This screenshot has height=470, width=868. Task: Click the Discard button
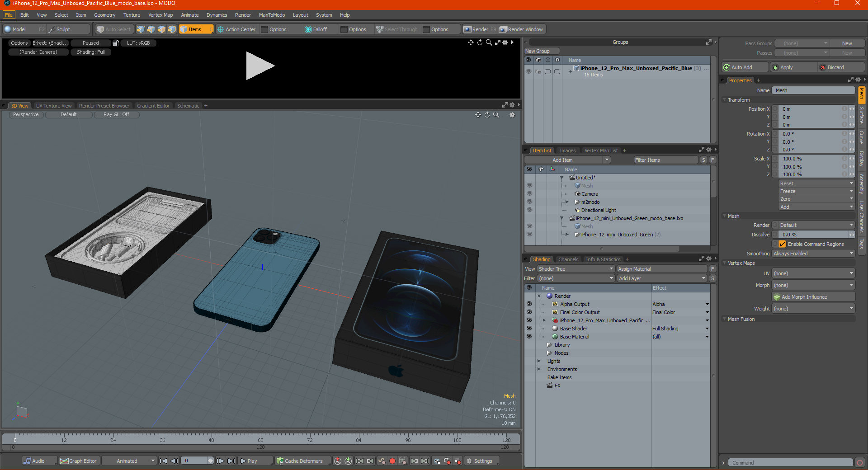point(842,67)
